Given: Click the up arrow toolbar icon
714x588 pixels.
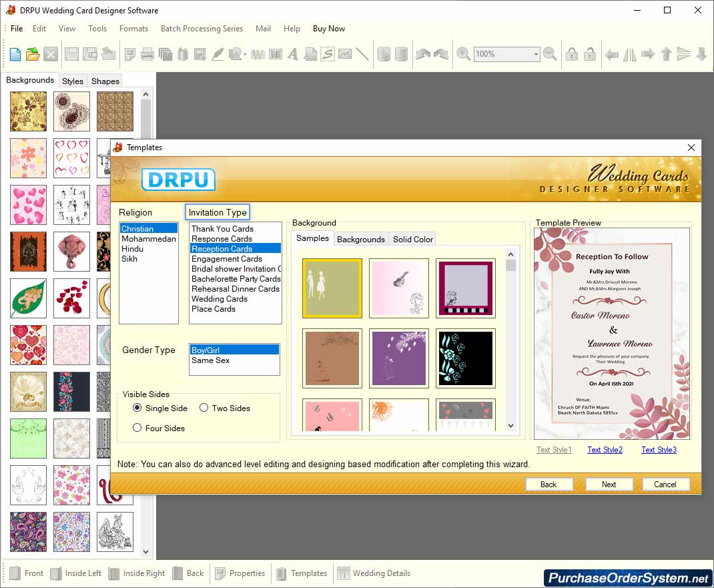Looking at the screenshot, I should (x=666, y=54).
